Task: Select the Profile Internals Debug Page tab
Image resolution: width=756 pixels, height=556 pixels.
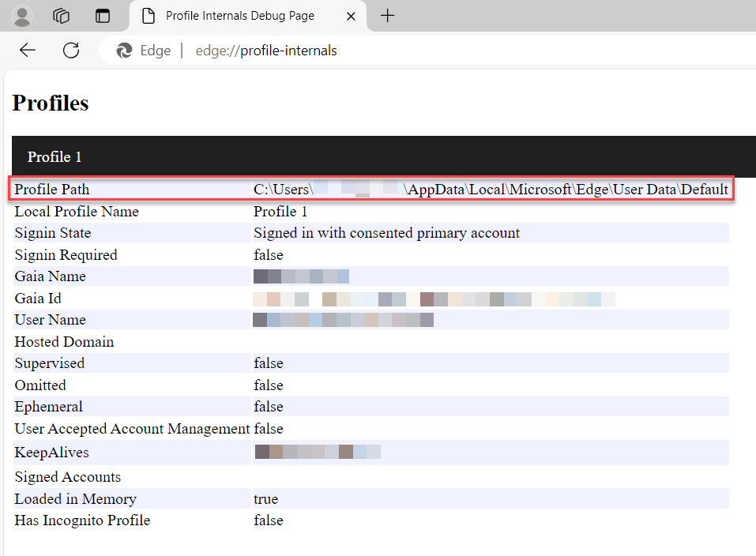Action: [239, 16]
